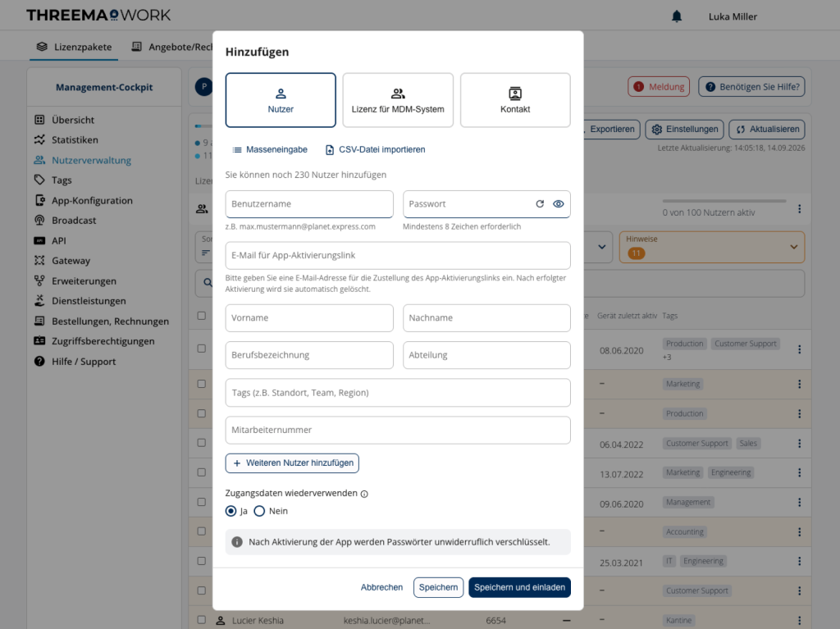Click Masseneingabe link
This screenshot has width=840, height=629.
(269, 149)
